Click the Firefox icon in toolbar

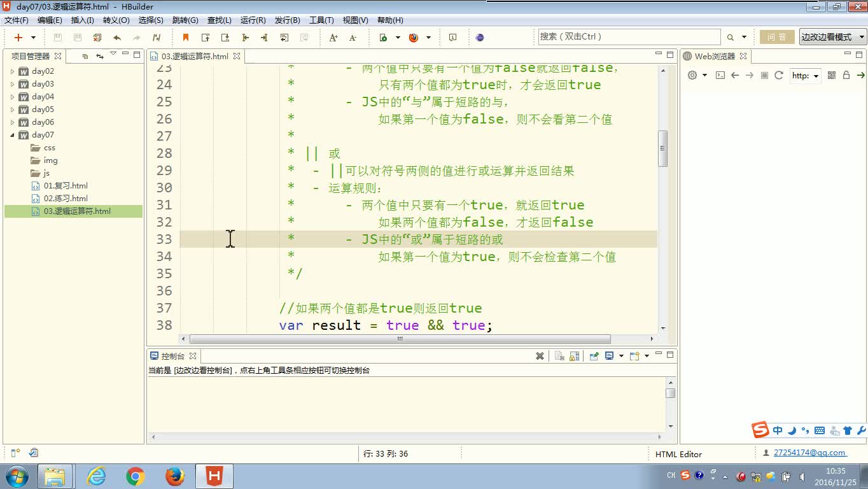(414, 38)
